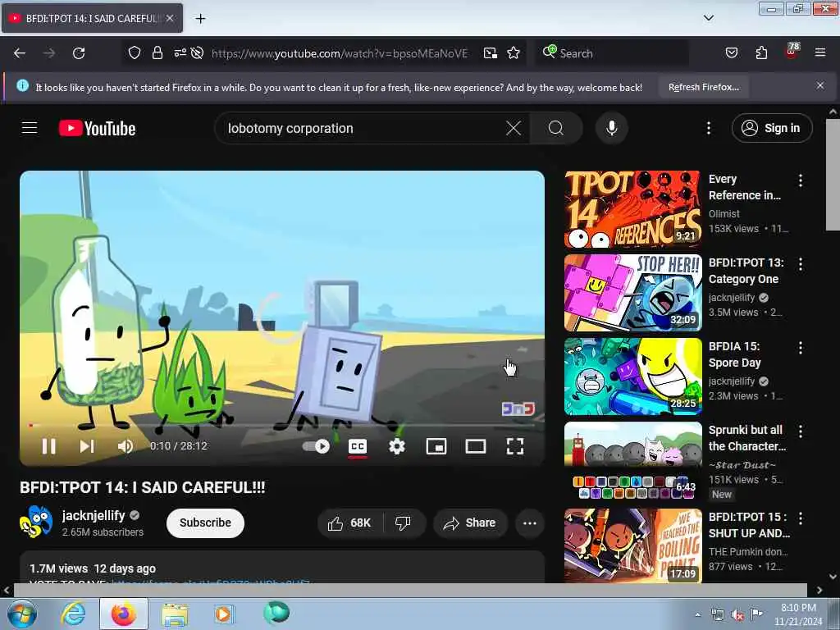The image size is (840, 630).
Task: Enter fullscreen mode
Action: pyautogui.click(x=515, y=446)
